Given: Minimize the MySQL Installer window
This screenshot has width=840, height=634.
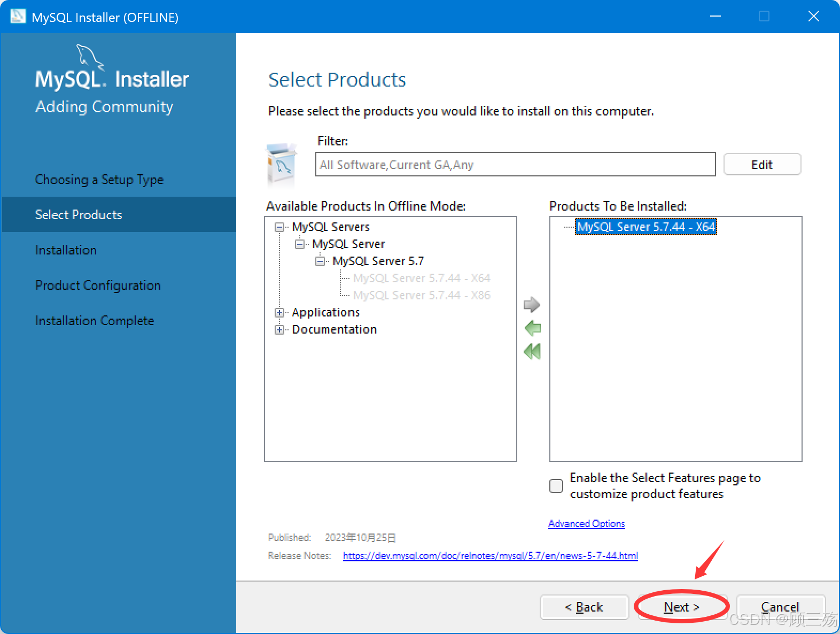Looking at the screenshot, I should click(x=715, y=17).
